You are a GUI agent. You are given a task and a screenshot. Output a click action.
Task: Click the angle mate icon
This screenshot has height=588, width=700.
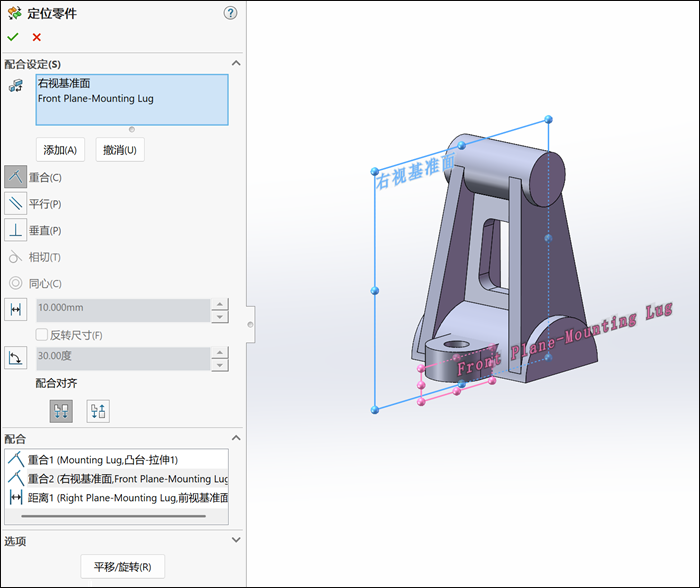(16, 358)
